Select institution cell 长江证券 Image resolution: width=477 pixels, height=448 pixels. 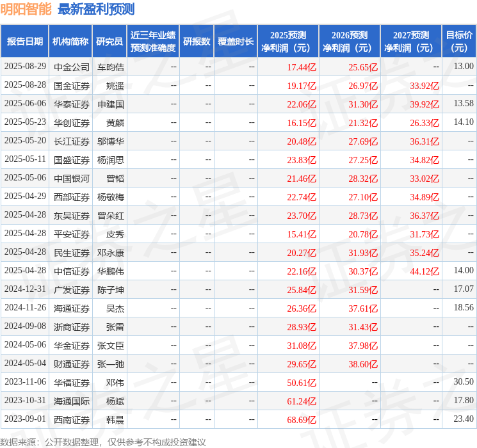point(72,141)
